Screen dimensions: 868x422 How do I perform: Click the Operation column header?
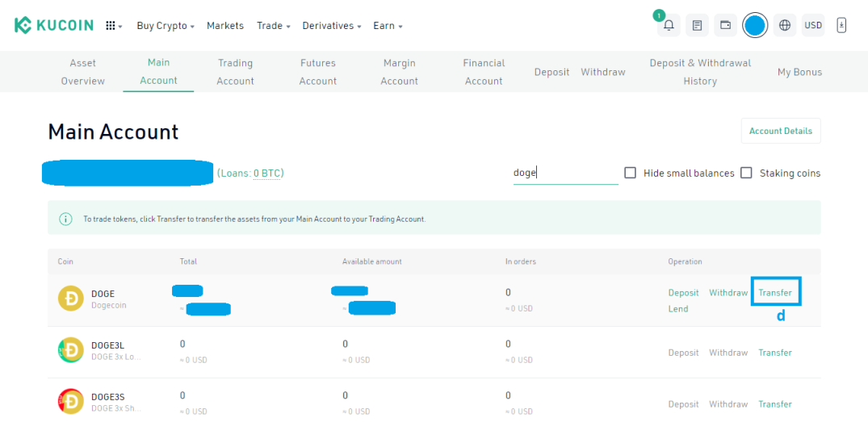click(685, 261)
